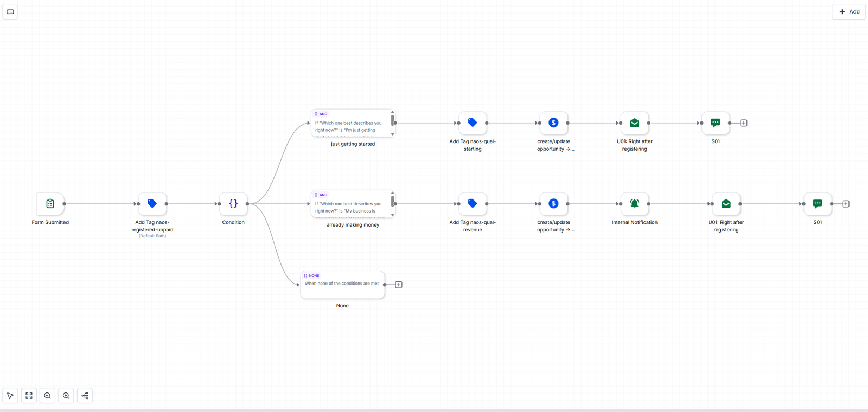
Task: Click the "just getting started" branch label
Action: click(353, 144)
